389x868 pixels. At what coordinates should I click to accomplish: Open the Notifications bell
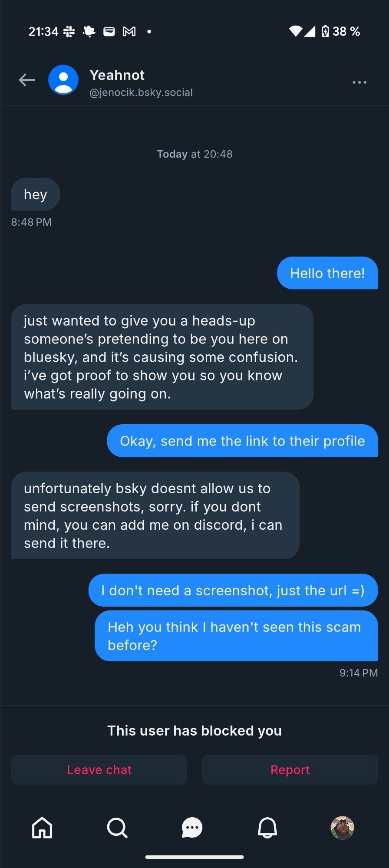267,828
